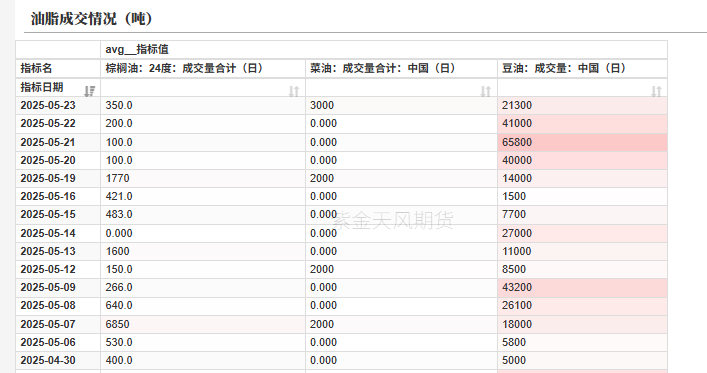The height and width of the screenshot is (373, 707).
Task: Click soybean oil value 41000
Action: [x=517, y=124]
